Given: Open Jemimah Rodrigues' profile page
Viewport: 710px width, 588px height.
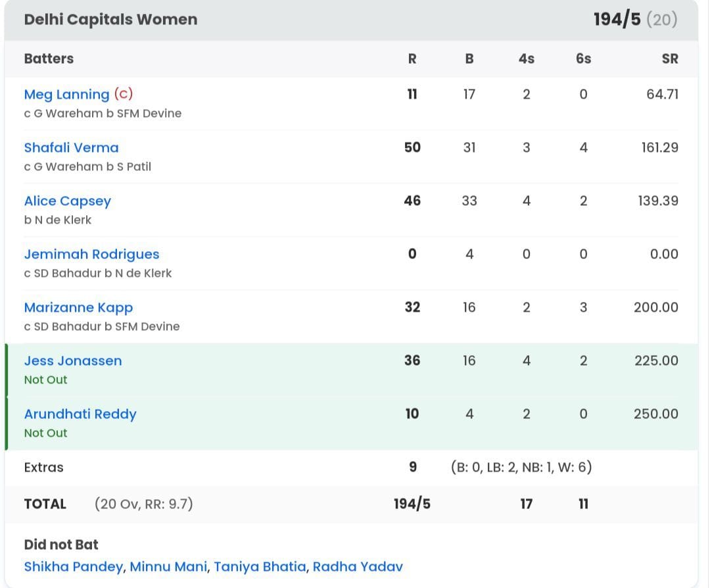Looking at the screenshot, I should tap(91, 254).
